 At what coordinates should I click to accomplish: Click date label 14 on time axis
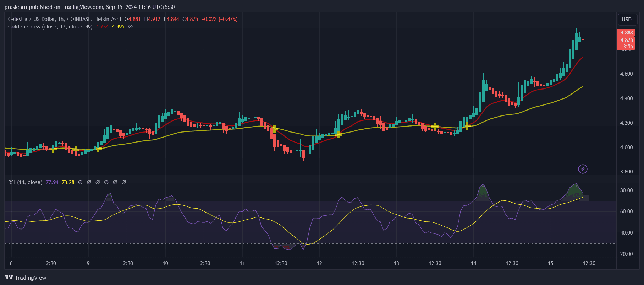(x=473, y=263)
